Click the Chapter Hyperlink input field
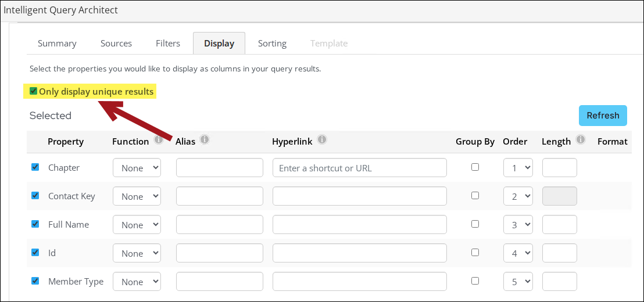 point(359,168)
